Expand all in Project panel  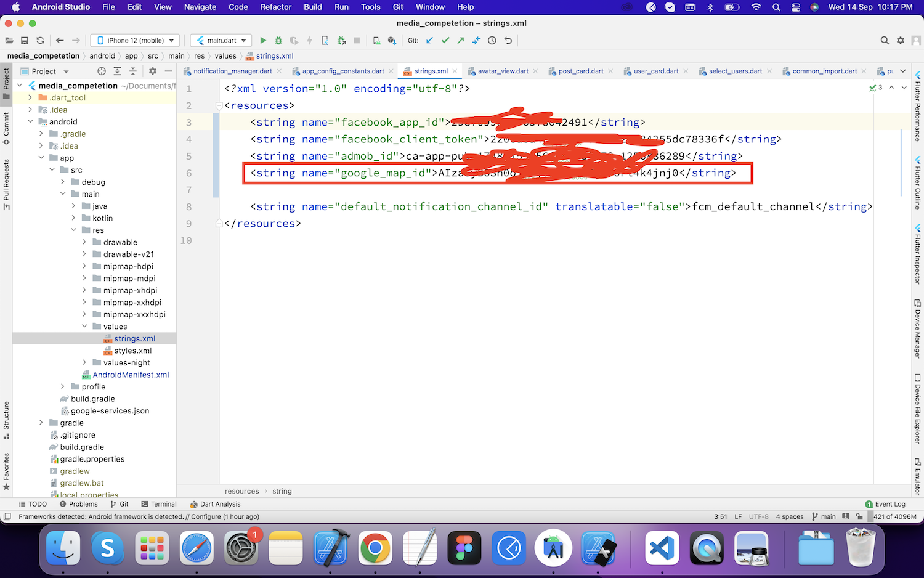click(117, 71)
